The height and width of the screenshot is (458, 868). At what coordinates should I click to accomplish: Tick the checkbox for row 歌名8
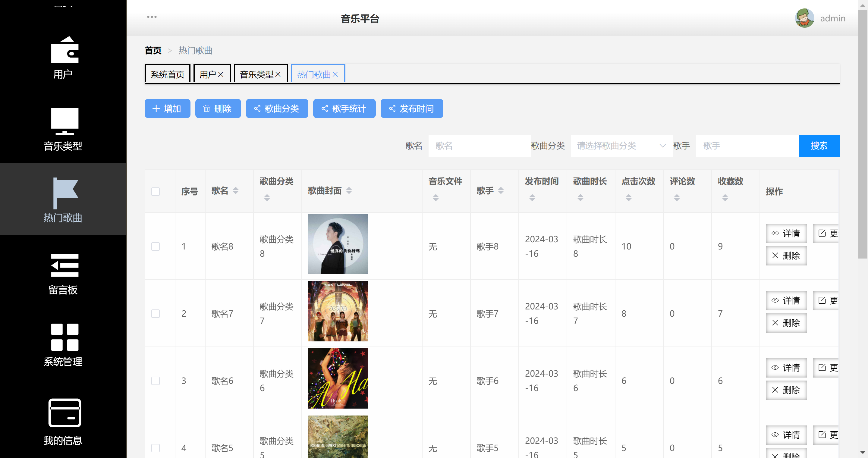point(155,246)
